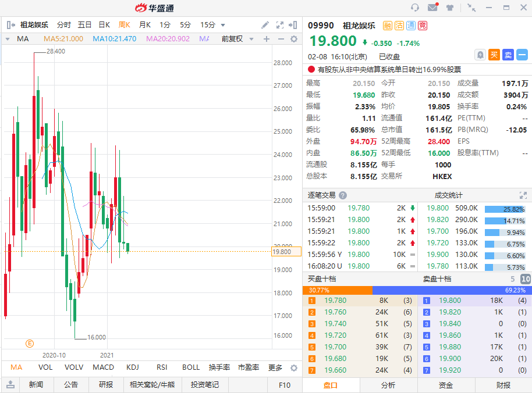Viewport: 532px width, 393px height.
Task: Click the 19.800 price label on axis
Action: tap(286, 252)
